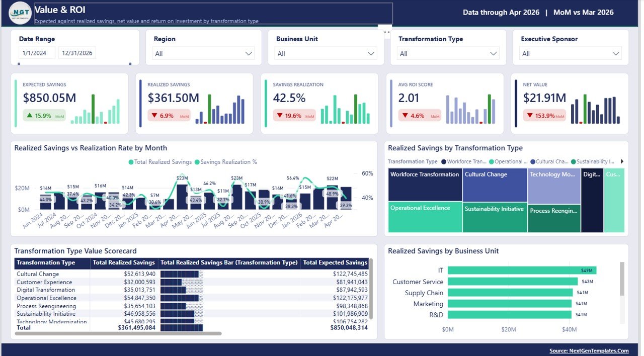Click the IT bar in Business Unit chart
644x356 pixels.
(522, 271)
